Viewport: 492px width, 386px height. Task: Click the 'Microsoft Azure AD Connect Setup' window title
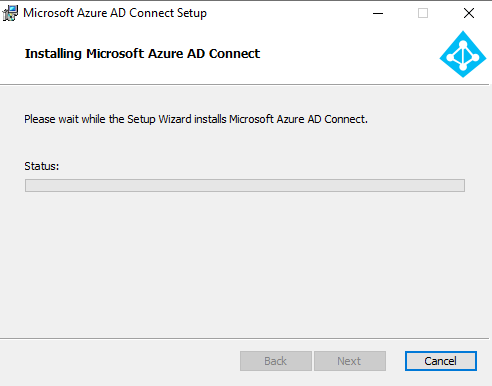click(x=115, y=13)
